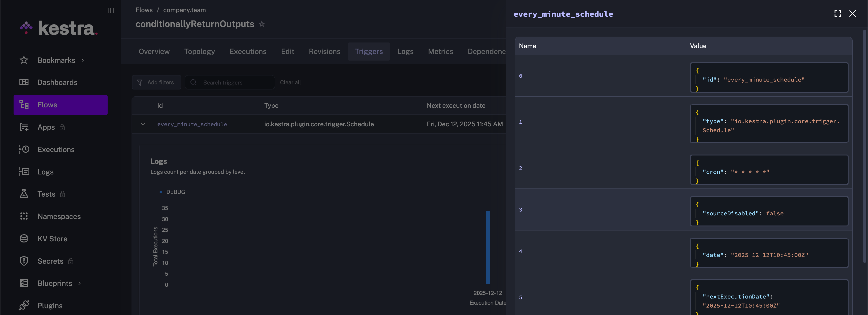
Task: Open Dashboards from the sidebar
Action: [x=57, y=82]
